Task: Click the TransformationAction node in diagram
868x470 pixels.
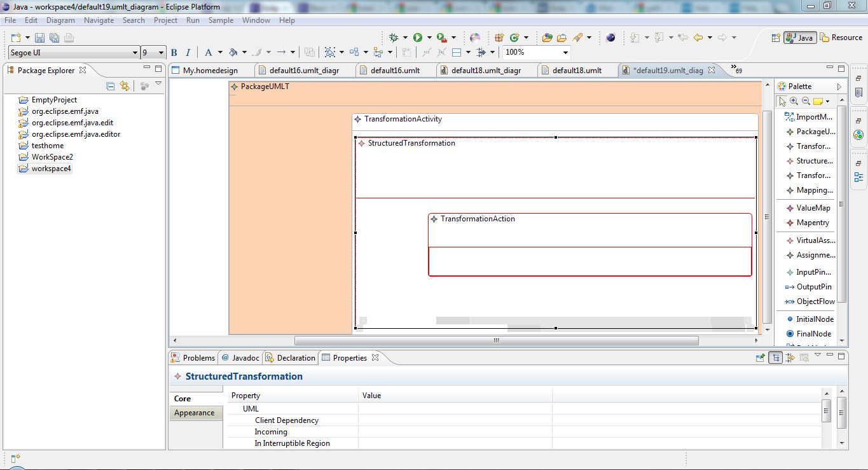Action: point(590,244)
